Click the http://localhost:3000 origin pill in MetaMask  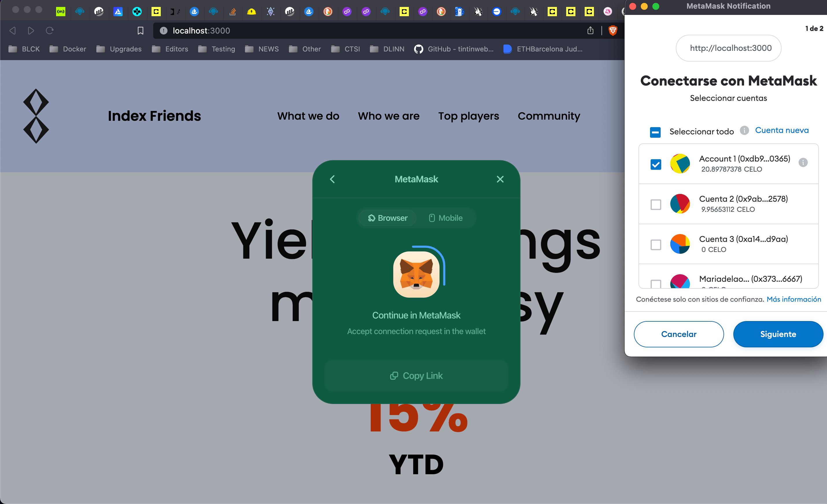coord(728,48)
